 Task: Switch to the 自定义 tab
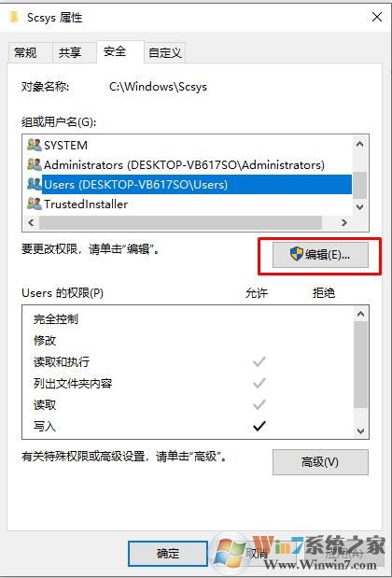click(165, 52)
